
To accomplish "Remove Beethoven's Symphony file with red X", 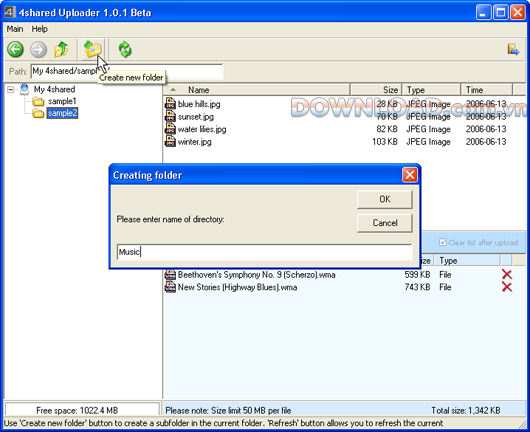I will coord(507,274).
